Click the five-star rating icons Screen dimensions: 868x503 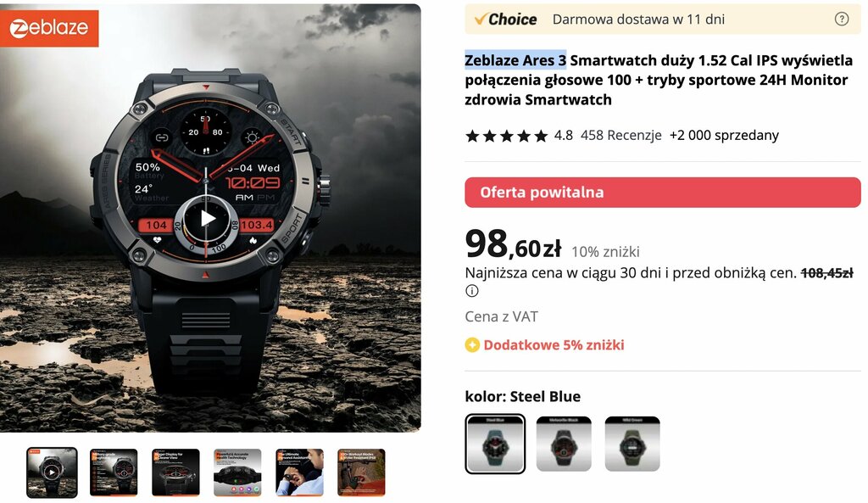(507, 136)
